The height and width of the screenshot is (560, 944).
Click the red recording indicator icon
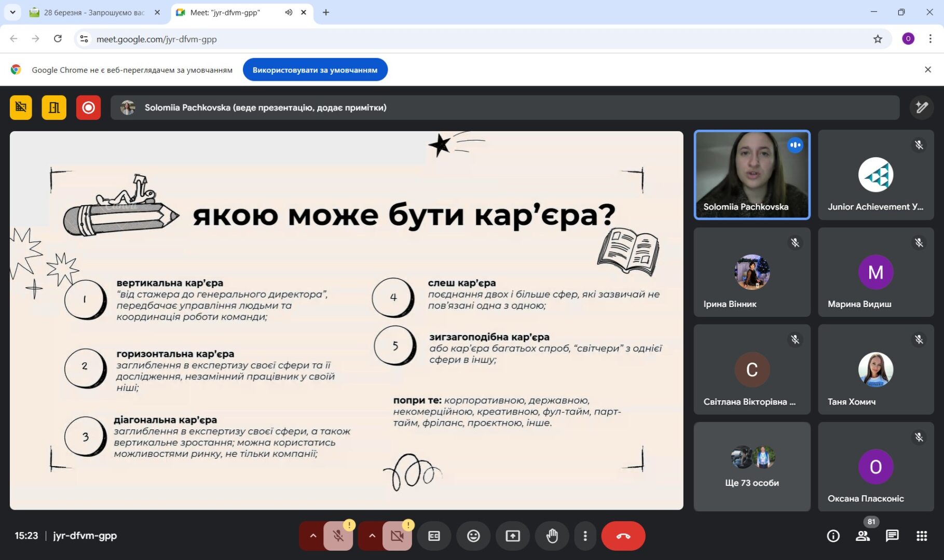tap(88, 107)
